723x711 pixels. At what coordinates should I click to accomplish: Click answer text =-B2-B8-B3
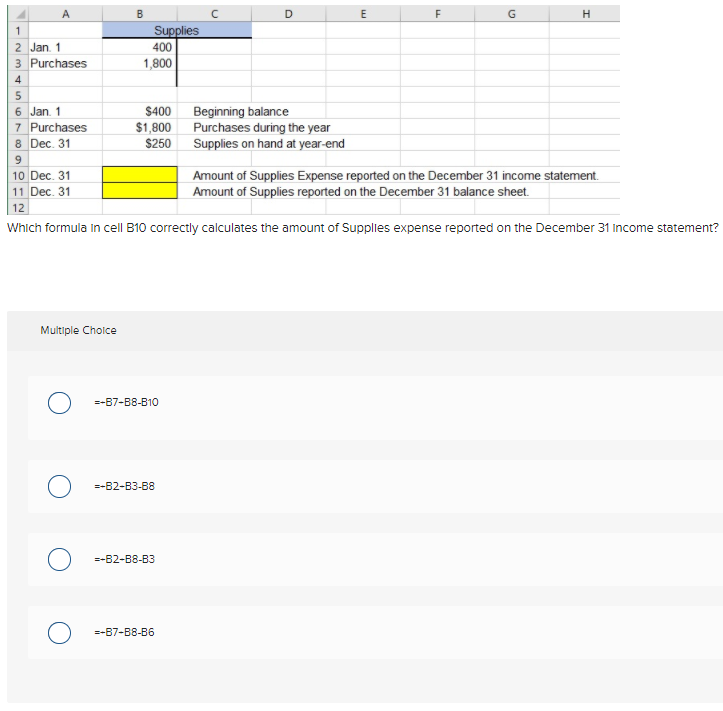[124, 559]
